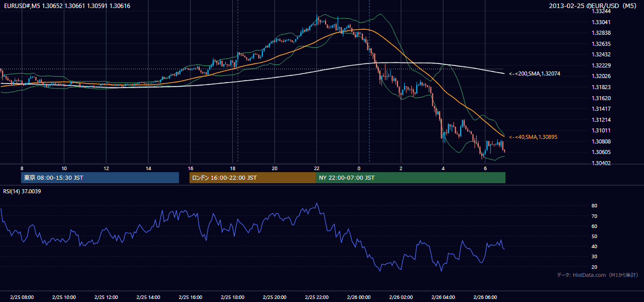Click price axis value 1.32432
This screenshot has height=302, width=644.
tap(602, 54)
